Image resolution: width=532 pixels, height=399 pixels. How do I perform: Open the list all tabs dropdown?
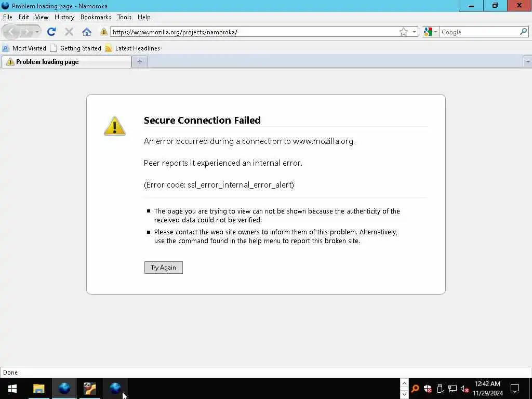coord(527,62)
